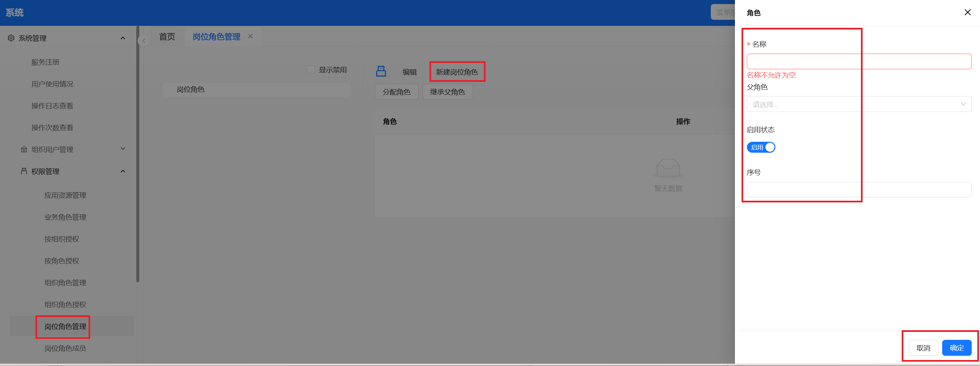Click 取消 in the drawer
980x366 pixels.
pos(923,348)
